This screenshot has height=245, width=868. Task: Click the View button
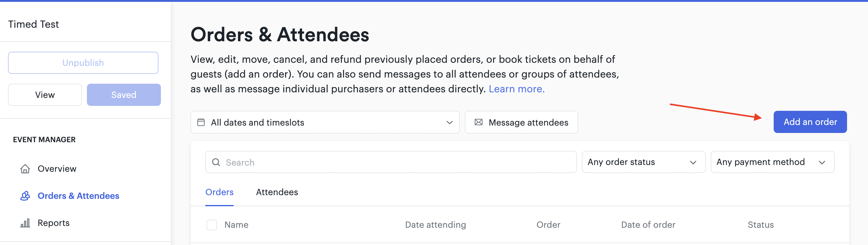pos(45,95)
